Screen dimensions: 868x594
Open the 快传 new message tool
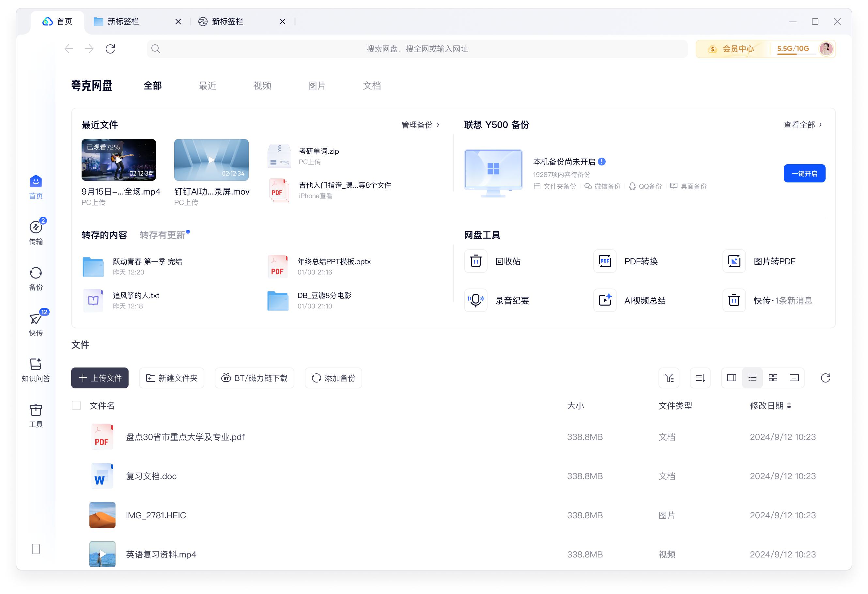[767, 300]
